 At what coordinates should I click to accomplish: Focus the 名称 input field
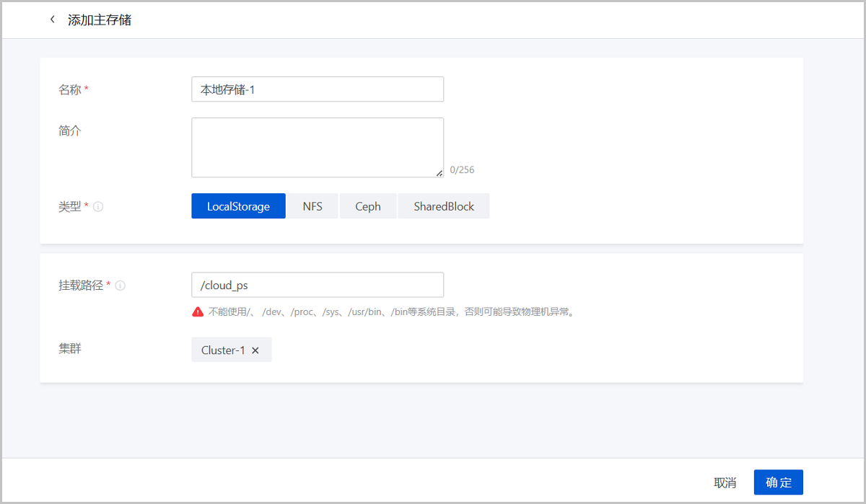coord(317,89)
